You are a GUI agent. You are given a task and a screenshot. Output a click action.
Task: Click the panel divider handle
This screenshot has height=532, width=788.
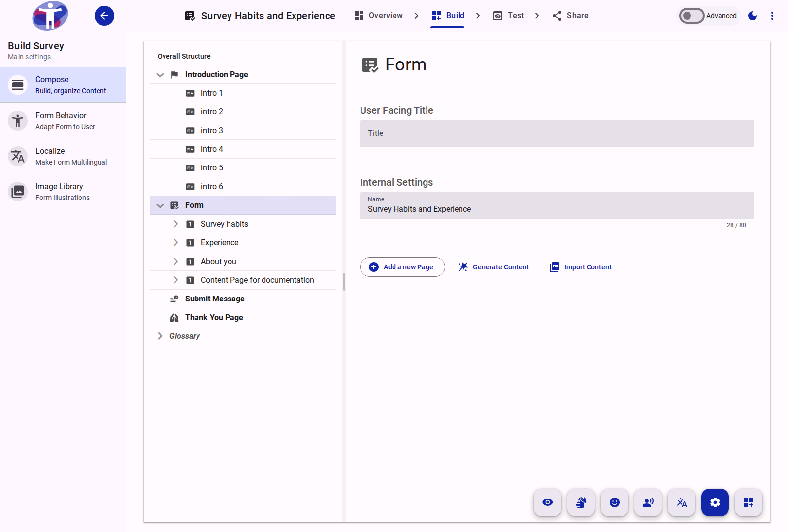tap(344, 282)
